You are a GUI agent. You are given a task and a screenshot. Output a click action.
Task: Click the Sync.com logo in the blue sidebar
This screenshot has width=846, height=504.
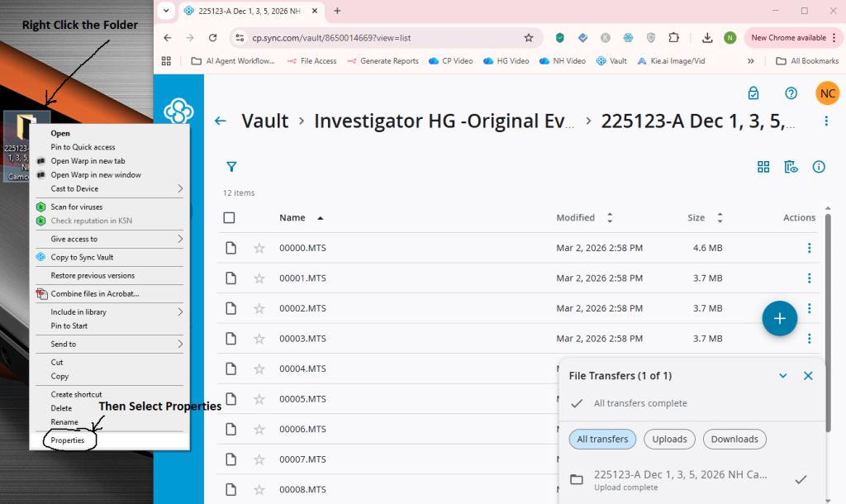(178, 112)
